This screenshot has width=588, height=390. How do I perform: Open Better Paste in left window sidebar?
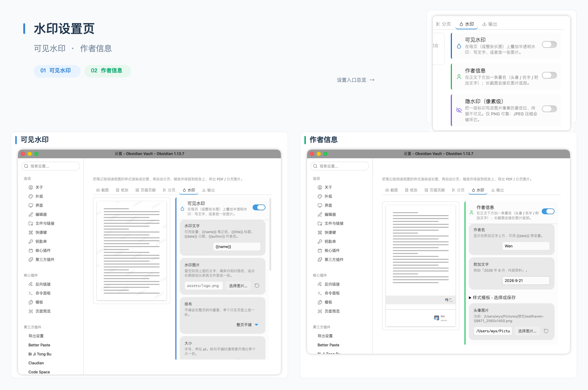coord(39,345)
